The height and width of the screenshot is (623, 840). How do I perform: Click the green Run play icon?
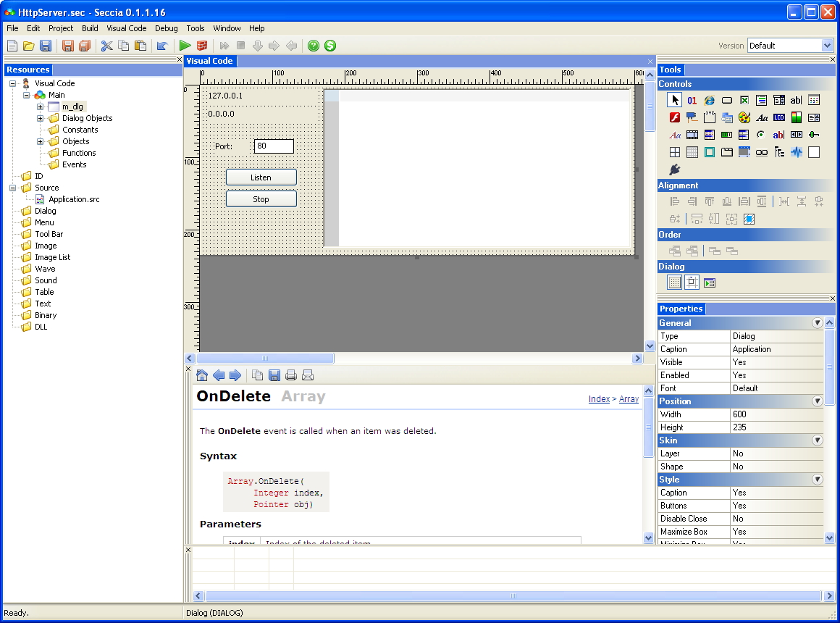coord(185,46)
